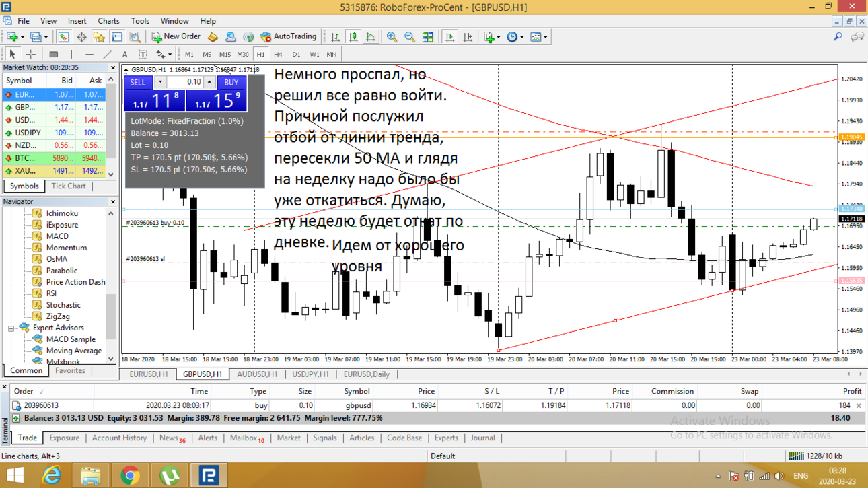Select the trendline drawing tool
Image resolution: width=868 pixels, height=488 pixels.
(x=108, y=54)
